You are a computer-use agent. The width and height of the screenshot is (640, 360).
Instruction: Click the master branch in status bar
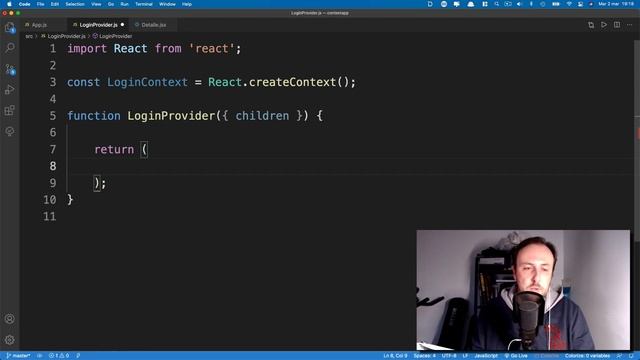pyautogui.click(x=18, y=356)
